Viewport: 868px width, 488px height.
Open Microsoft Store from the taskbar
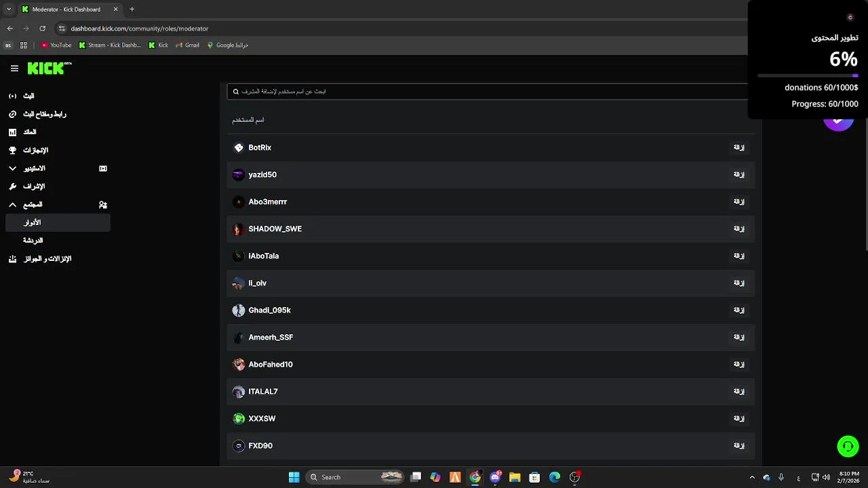(534, 477)
